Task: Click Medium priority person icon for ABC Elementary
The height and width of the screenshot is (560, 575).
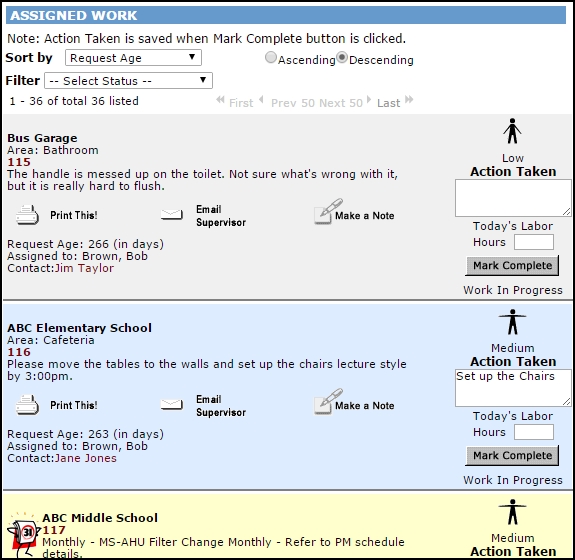Action: 512,322
